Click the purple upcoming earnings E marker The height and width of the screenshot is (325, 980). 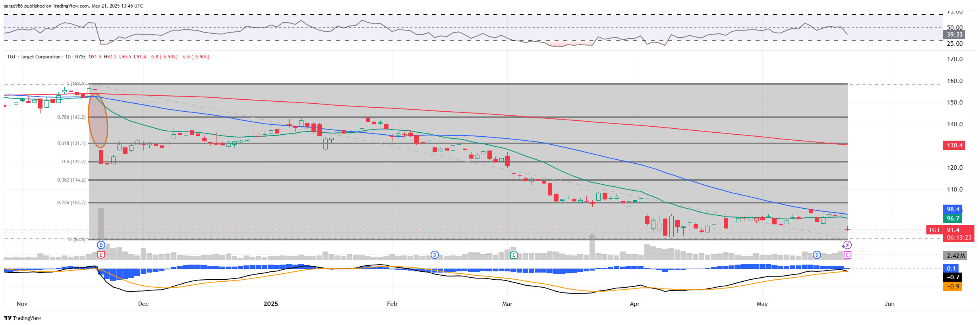point(847,255)
